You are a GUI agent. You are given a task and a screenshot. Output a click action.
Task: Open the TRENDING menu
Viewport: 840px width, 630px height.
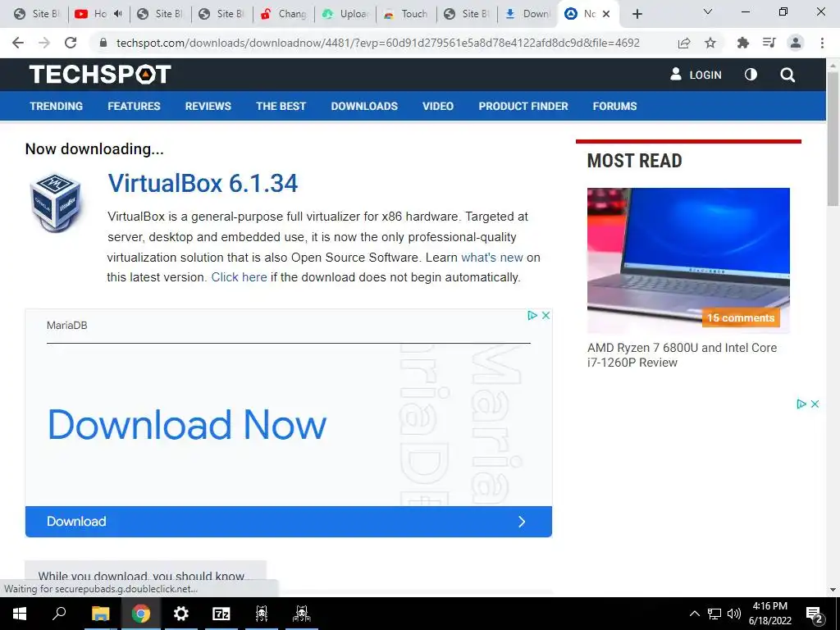57,106
